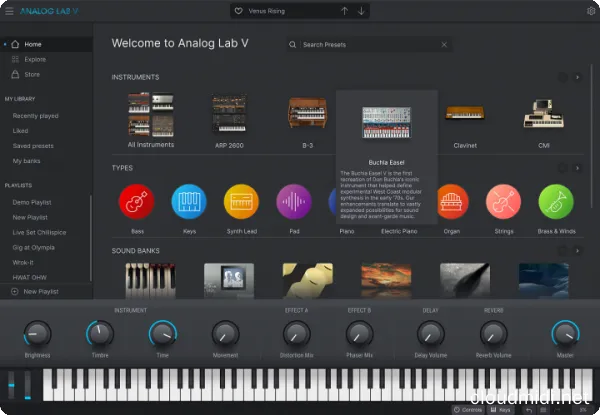This screenshot has width=600, height=415.
Task: Open Saved presets in library
Action: 33,146
